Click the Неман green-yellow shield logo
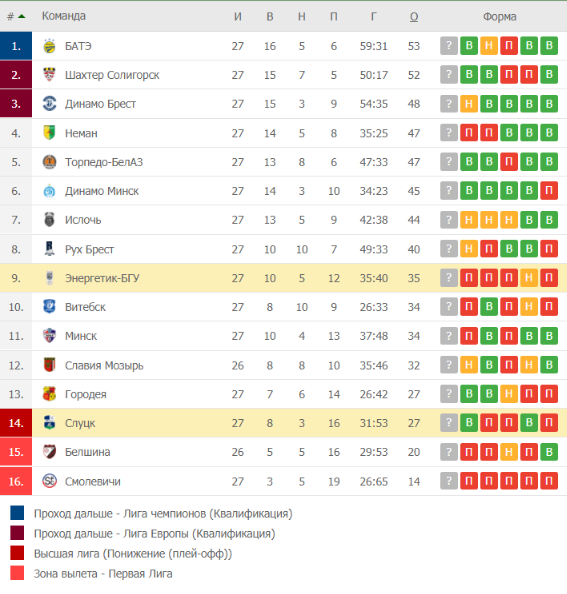The width and height of the screenshot is (567, 594). (49, 133)
